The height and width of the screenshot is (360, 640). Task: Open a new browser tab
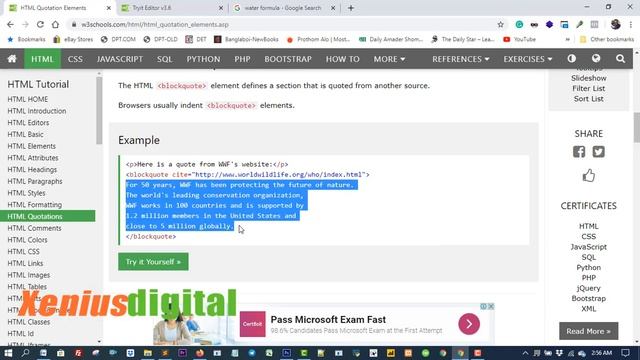click(x=351, y=8)
